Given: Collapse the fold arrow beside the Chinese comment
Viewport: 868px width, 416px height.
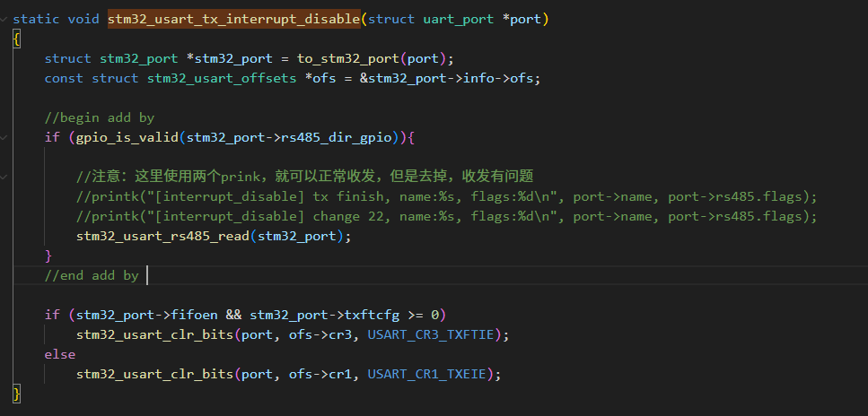Looking at the screenshot, I should tap(4, 177).
